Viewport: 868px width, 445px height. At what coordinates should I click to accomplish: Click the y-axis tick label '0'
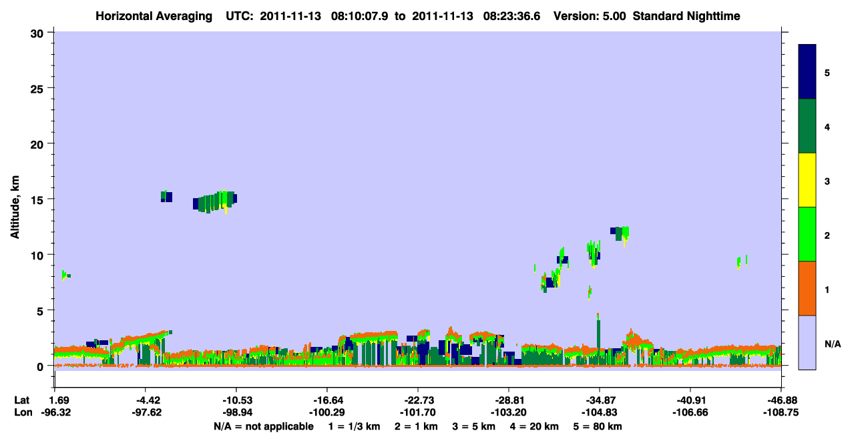[x=42, y=366]
